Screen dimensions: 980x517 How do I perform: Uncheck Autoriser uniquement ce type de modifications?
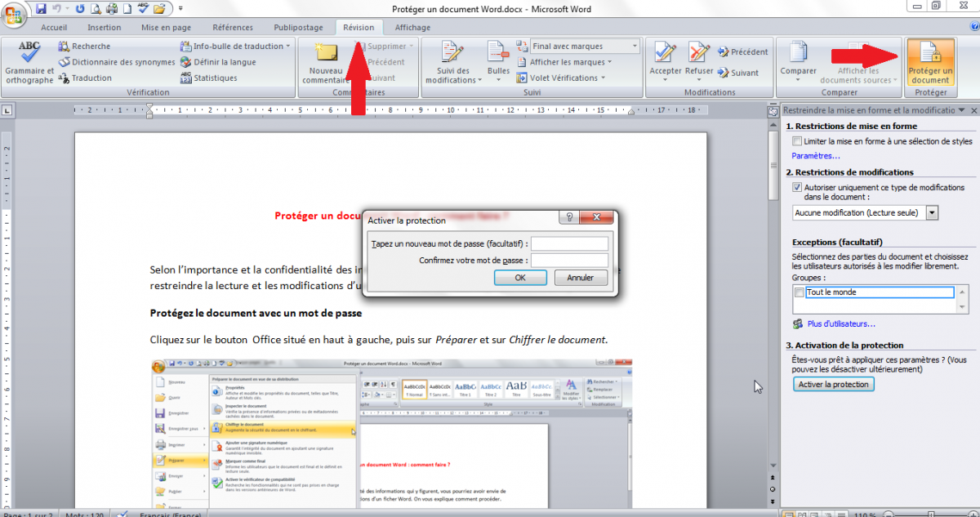click(x=797, y=187)
